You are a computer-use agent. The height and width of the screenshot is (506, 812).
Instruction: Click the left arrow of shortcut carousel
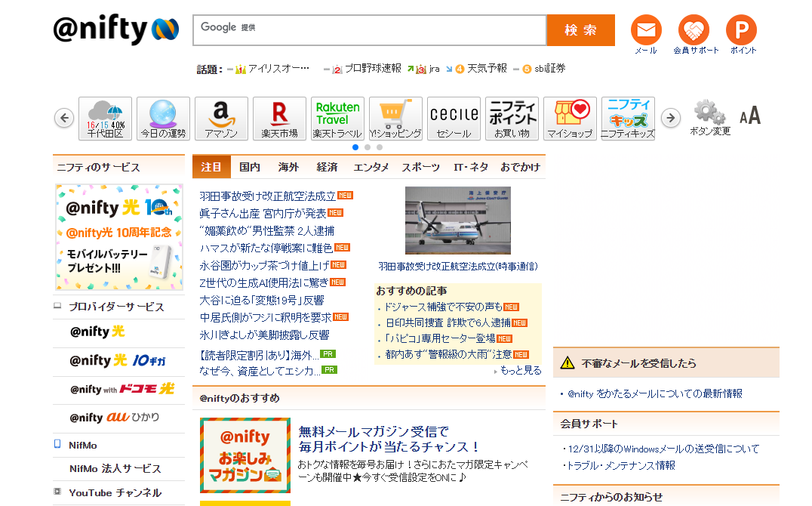tap(64, 118)
